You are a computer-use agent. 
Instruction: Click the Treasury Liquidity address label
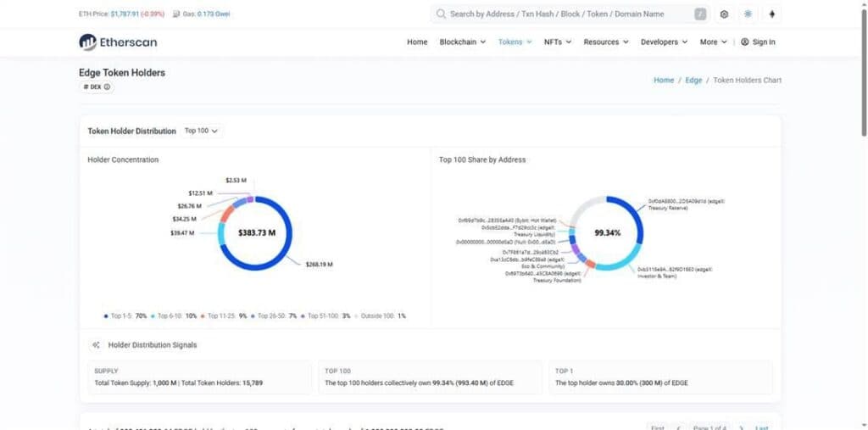coord(518,231)
